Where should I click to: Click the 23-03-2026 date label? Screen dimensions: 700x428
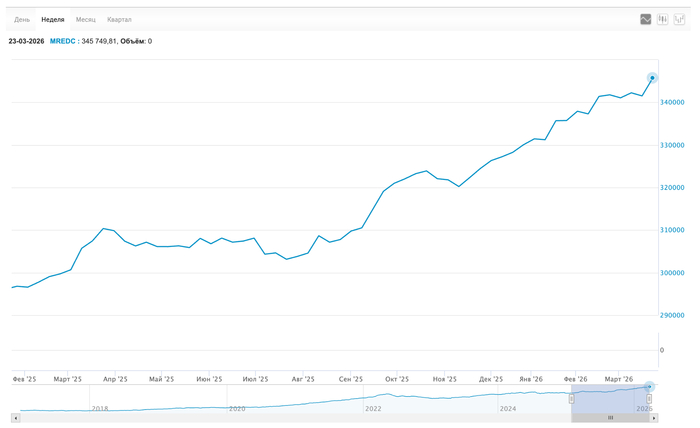(26, 41)
